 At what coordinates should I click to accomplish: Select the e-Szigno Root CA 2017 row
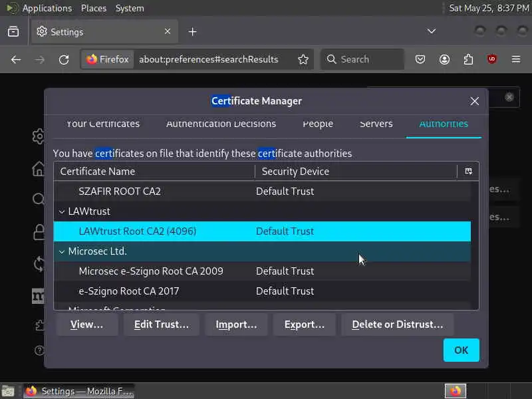[x=262, y=291]
